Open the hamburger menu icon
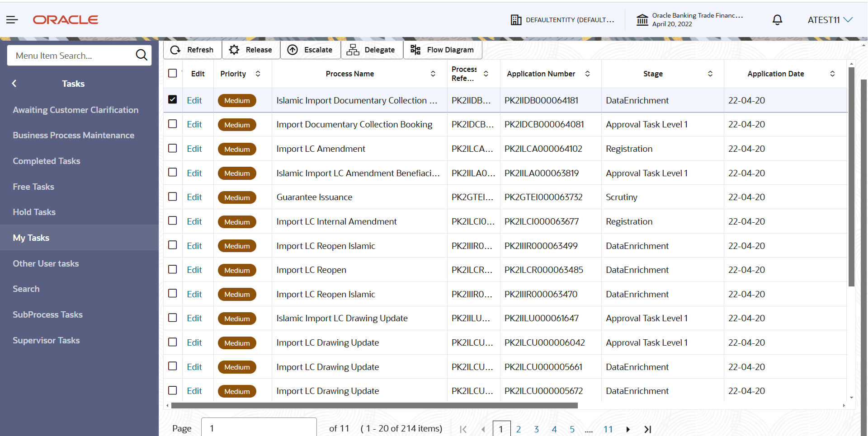Image resolution: width=868 pixels, height=436 pixels. point(12,19)
